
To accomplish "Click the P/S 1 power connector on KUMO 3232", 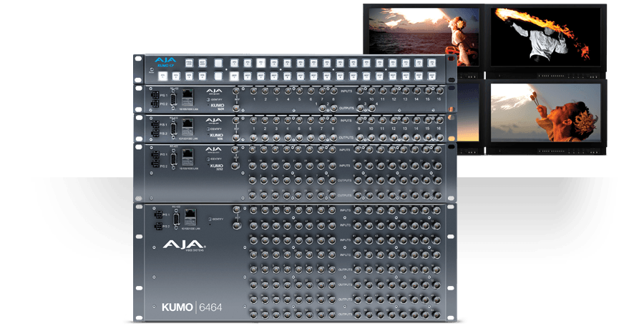I will click(x=155, y=154).
